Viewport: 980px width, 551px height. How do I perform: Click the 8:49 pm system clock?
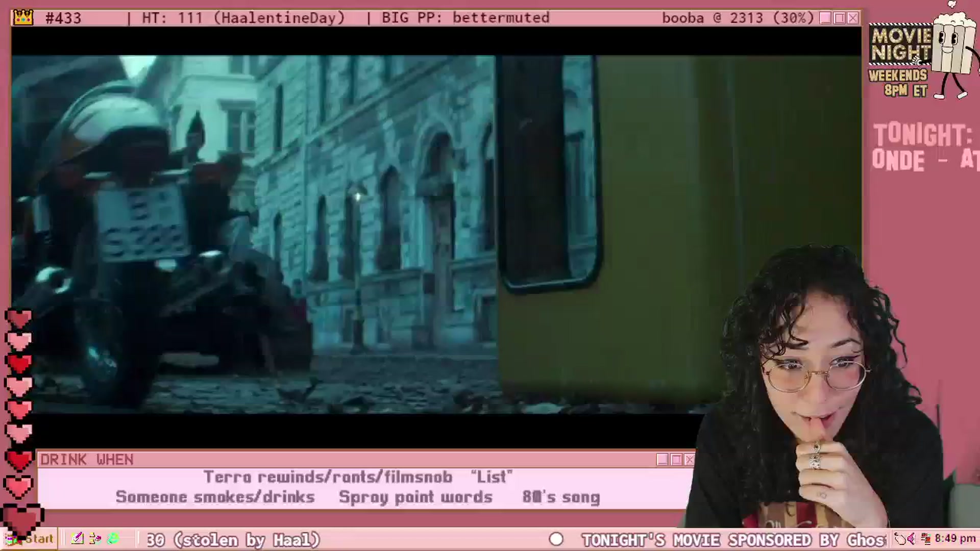click(955, 539)
